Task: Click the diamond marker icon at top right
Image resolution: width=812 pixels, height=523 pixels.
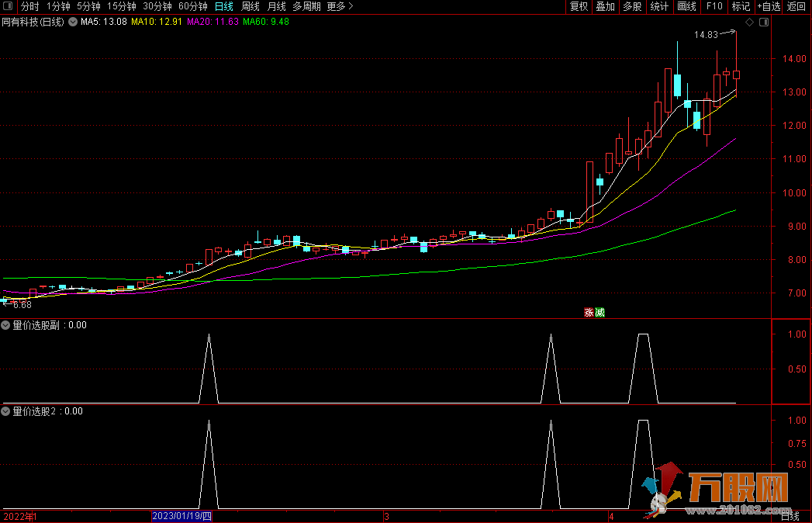Action: pos(750,23)
